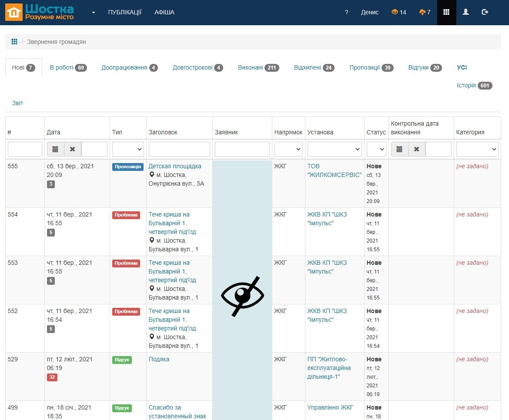This screenshot has height=420, width=509.
Task: Select the Нові tab
Action: [x=23, y=67]
